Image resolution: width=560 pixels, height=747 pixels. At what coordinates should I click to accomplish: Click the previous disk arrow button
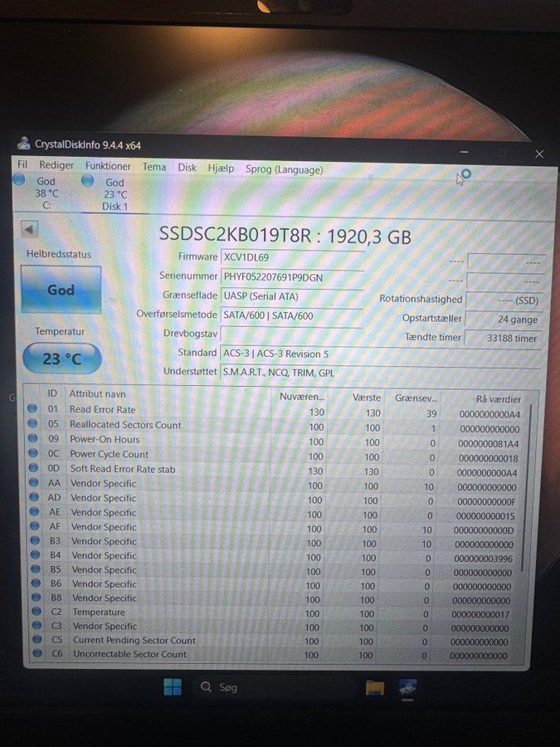(x=31, y=229)
